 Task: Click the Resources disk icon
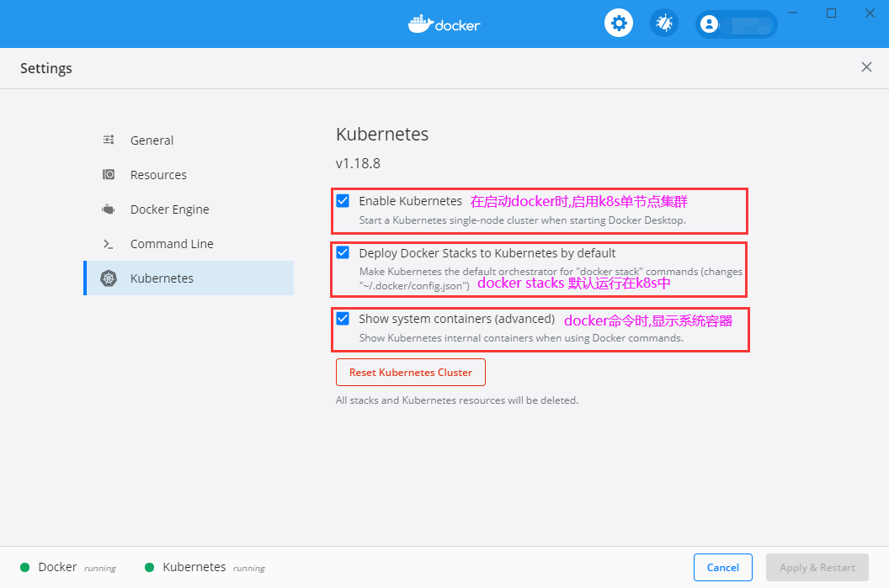pos(109,174)
